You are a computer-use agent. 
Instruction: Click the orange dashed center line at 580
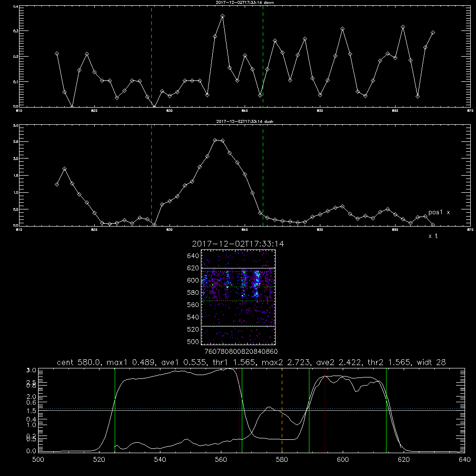[x=282, y=410]
